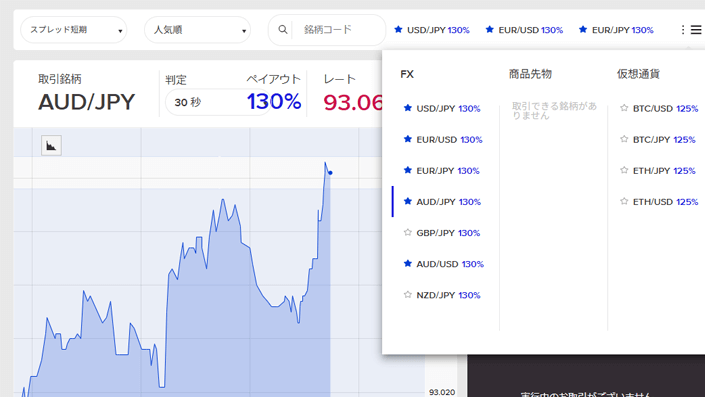This screenshot has height=397, width=705.
Task: Click the 93.020 axis price label
Action: (442, 392)
